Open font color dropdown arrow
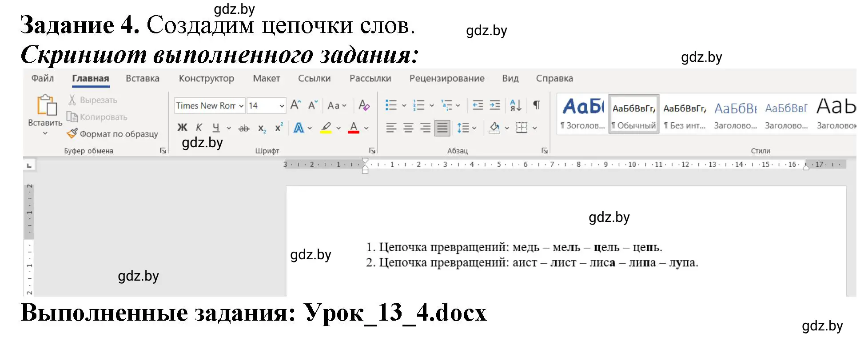The image size is (868, 350). (x=366, y=128)
